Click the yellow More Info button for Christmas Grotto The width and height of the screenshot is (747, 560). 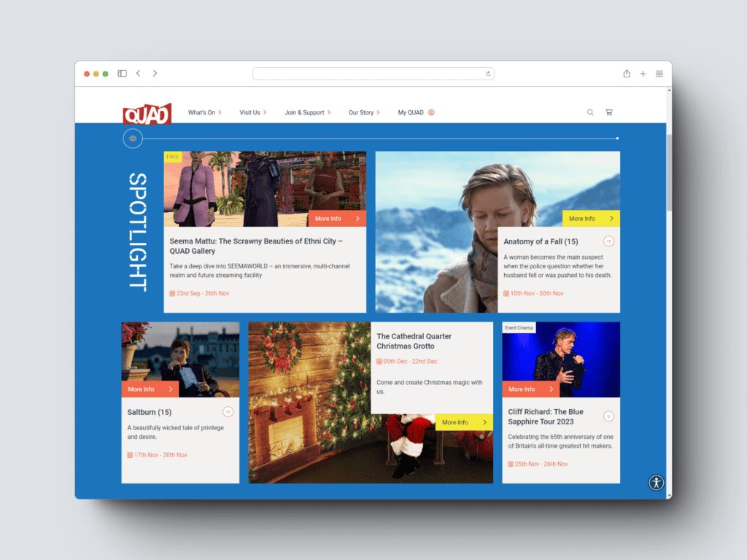pyautogui.click(x=464, y=422)
